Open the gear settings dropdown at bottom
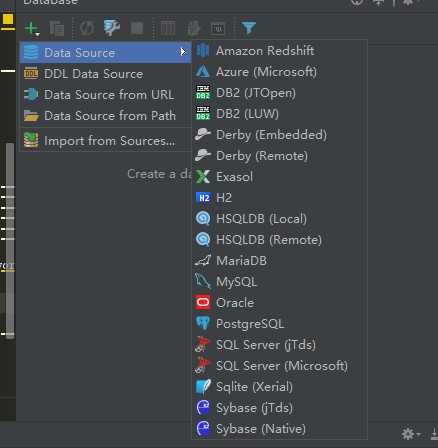438x448 pixels. coord(410,434)
